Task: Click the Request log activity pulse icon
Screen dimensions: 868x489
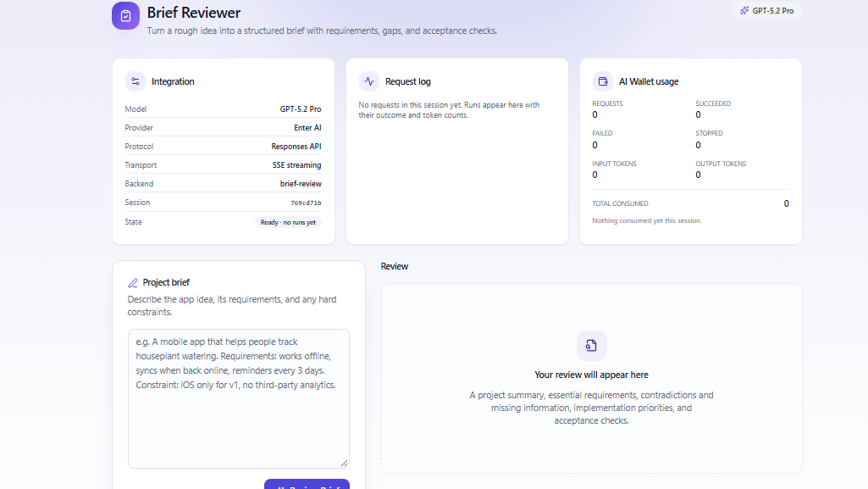Action: coord(369,81)
